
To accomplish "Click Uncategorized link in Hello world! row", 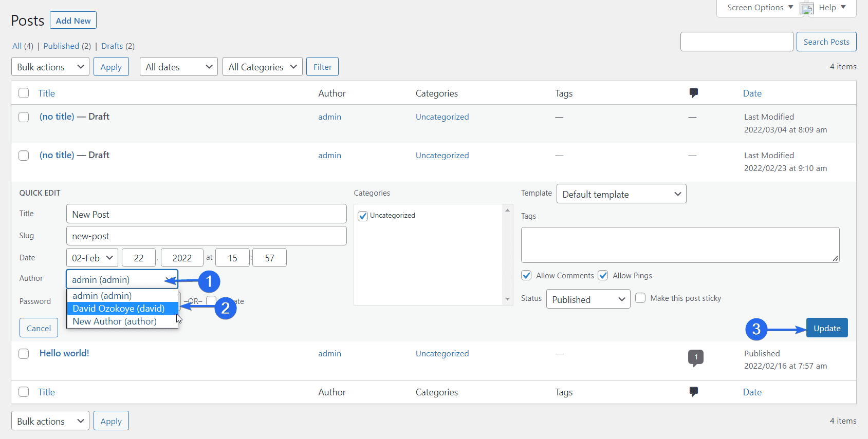I will pos(442,353).
